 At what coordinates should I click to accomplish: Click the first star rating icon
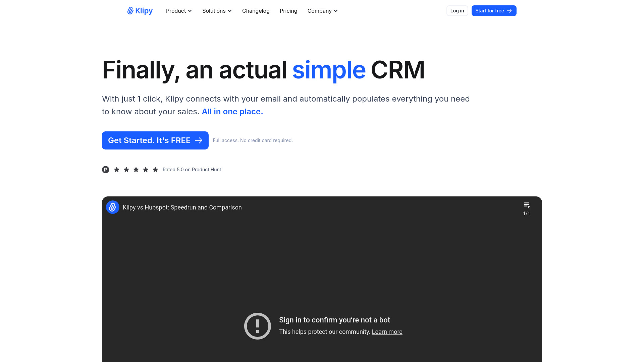tap(117, 169)
